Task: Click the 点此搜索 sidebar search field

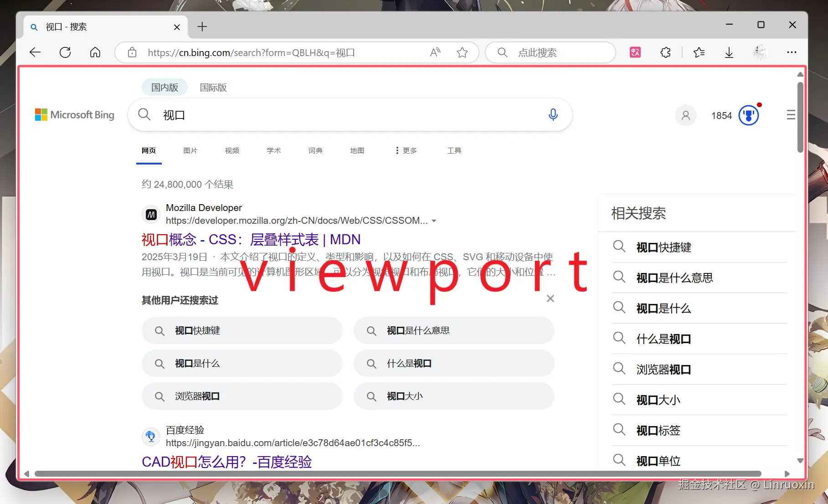Action: [550, 52]
